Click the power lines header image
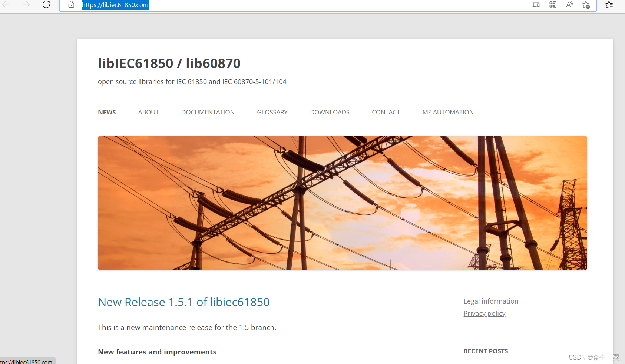Viewport: 625px width, 364px height. (343, 203)
